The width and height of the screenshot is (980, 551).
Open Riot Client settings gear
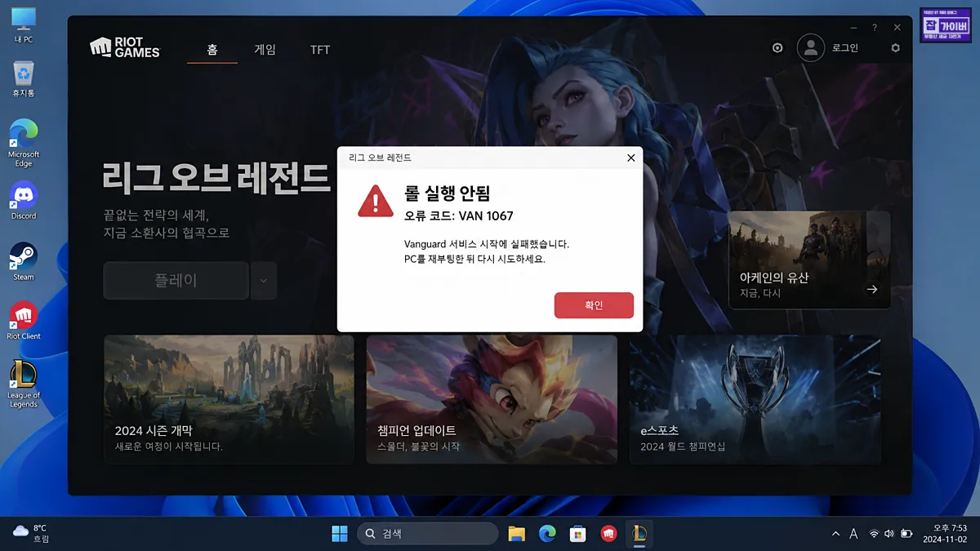click(x=895, y=48)
